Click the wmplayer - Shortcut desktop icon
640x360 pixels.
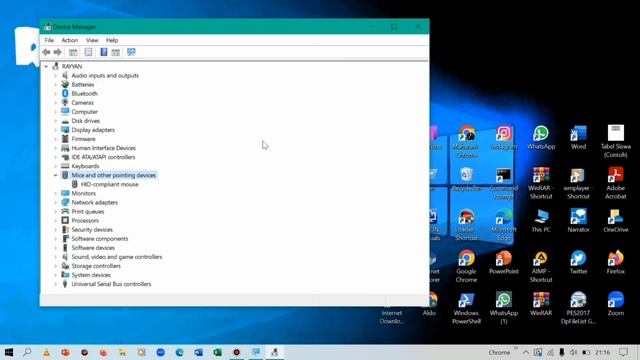[x=578, y=183]
